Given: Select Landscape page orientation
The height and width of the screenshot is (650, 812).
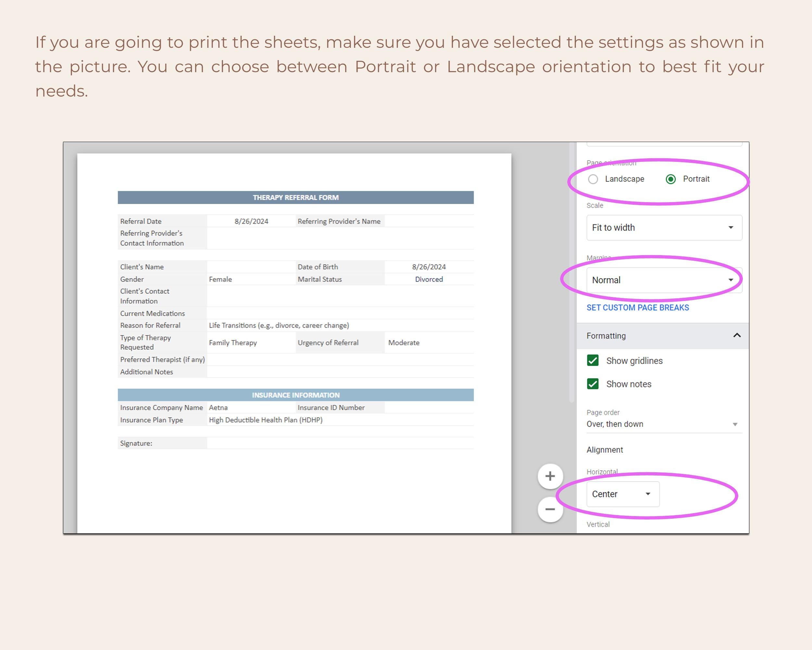Looking at the screenshot, I should [x=593, y=179].
